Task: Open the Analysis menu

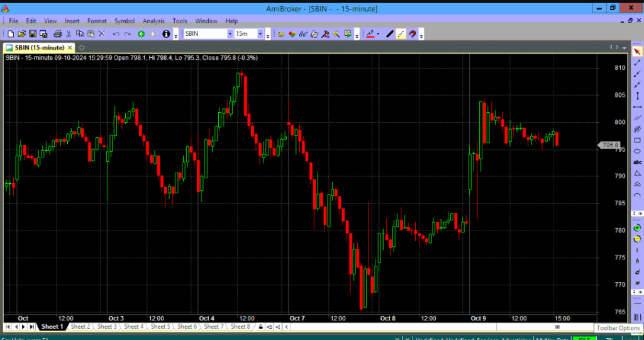Action: point(153,21)
